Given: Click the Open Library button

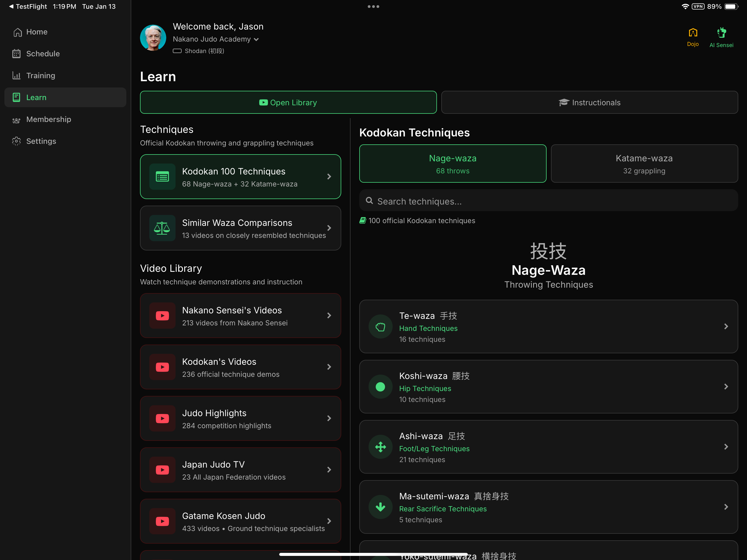Looking at the screenshot, I should point(288,102).
